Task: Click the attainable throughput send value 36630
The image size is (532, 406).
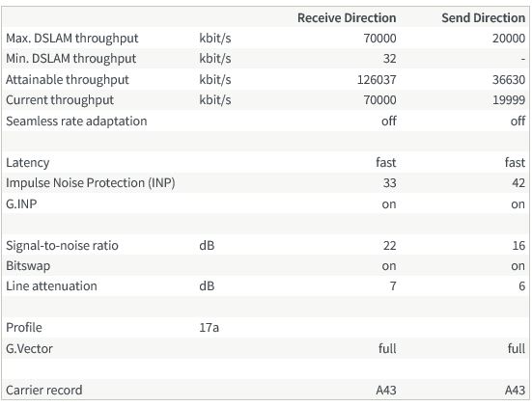Action: (x=509, y=80)
